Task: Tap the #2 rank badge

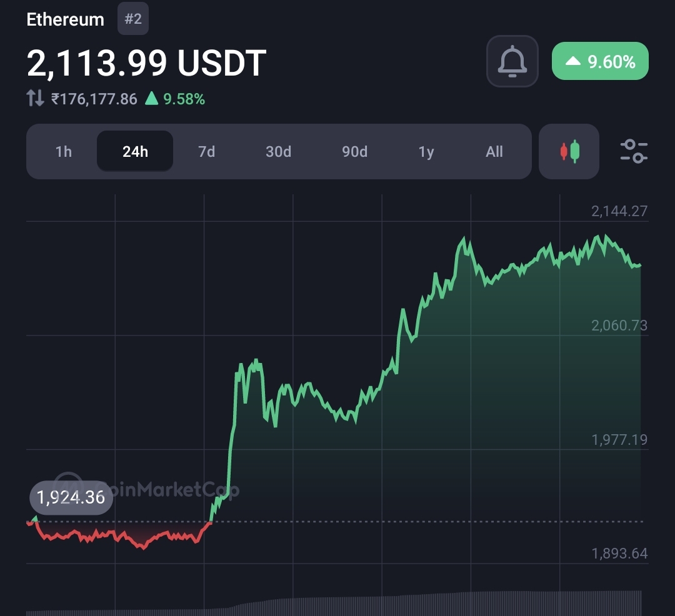Action: 133,19
